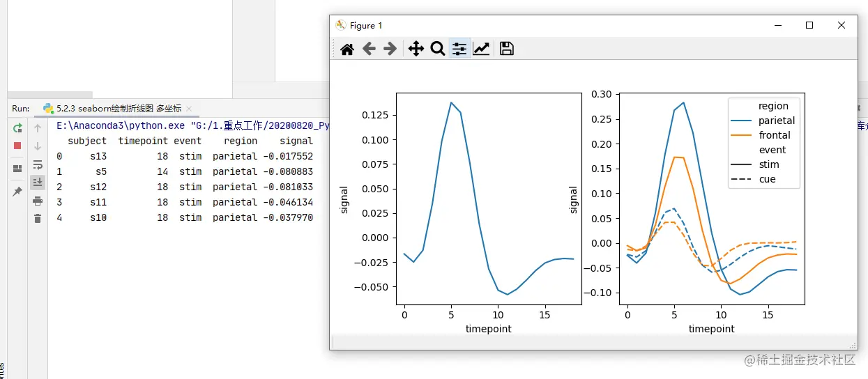This screenshot has width=868, height=379.
Task: Open Configure subplots dialog
Action: 459,49
